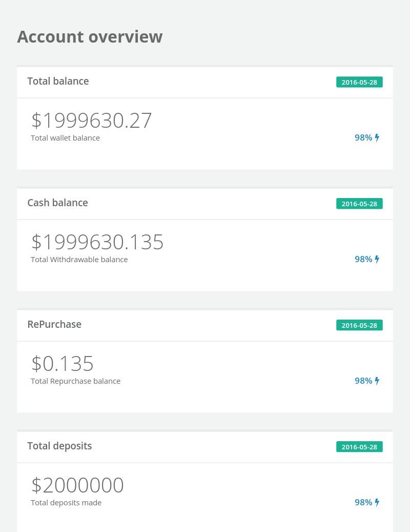
Task: Click the Cash balance card title
Action: pyautogui.click(x=57, y=203)
